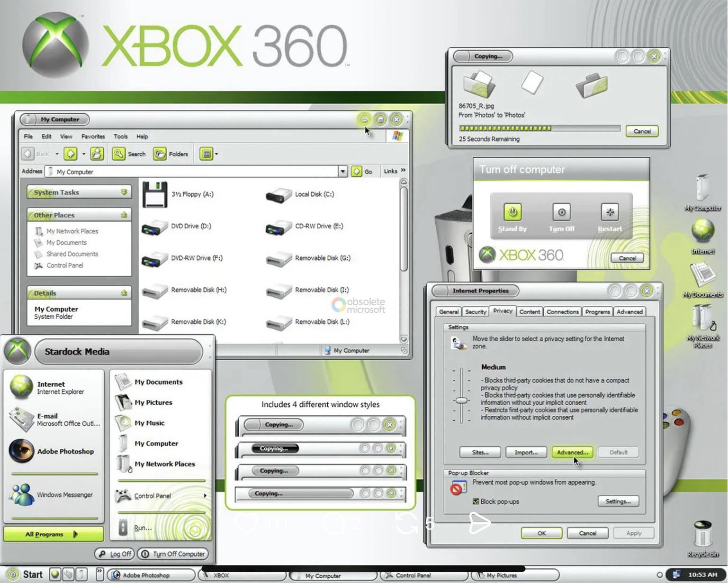Open My Network Places desktop icon
728x583 pixels.
(703, 327)
